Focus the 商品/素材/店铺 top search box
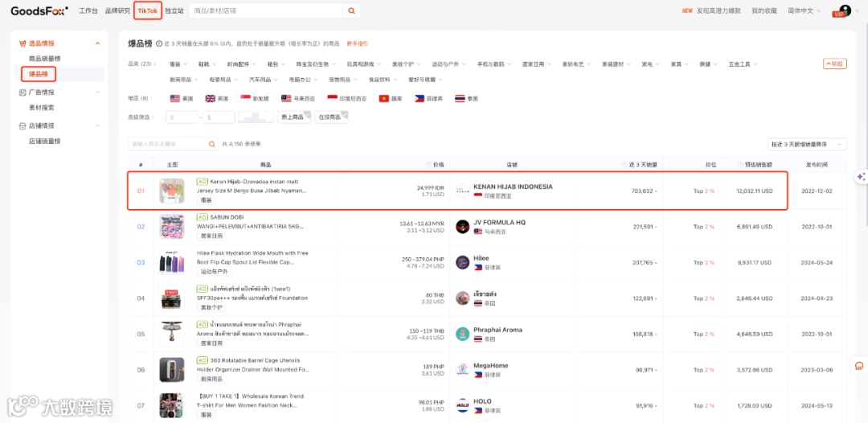 266,10
